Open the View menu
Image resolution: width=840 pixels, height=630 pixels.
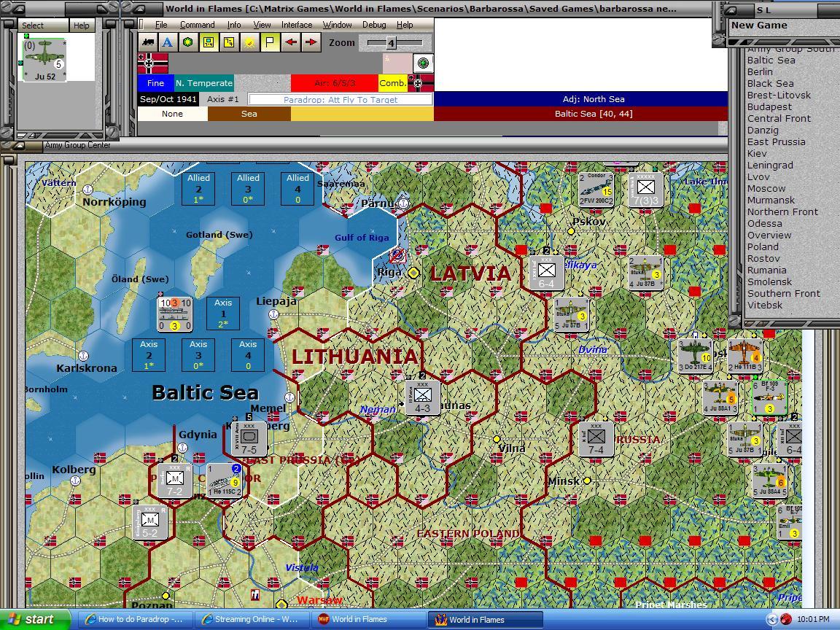click(262, 25)
